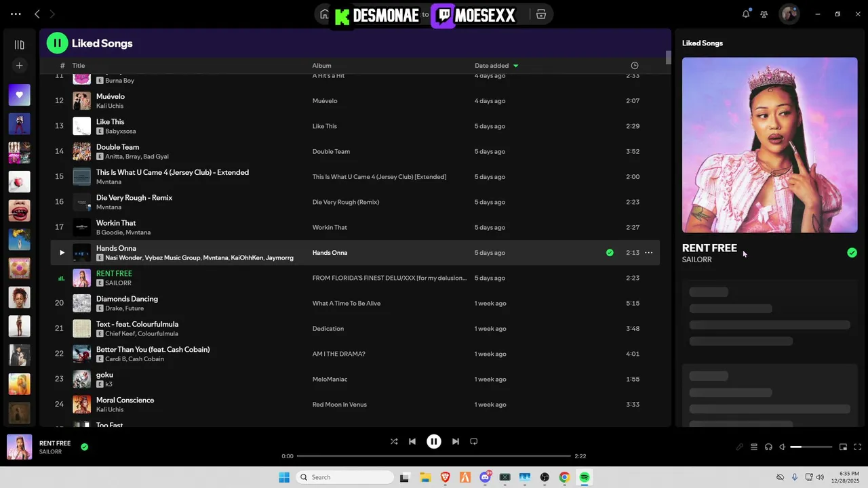Image resolution: width=868 pixels, height=488 pixels.
Task: Click the taskbar Search box
Action: tap(345, 477)
